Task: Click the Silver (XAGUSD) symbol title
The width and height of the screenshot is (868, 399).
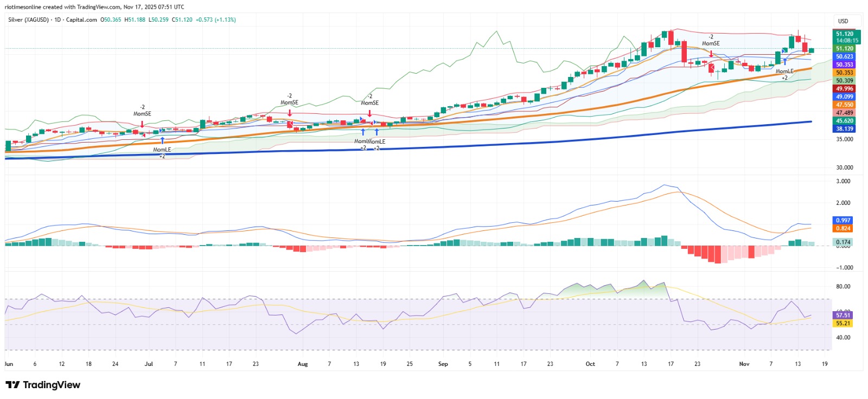Action: [29, 20]
